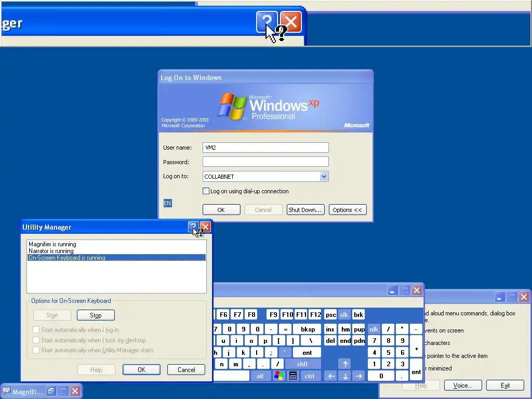Click the backslash key on keyboard
532x399 pixels.
(311, 341)
